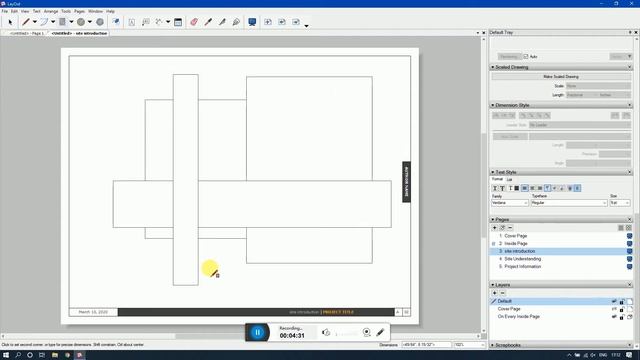
Task: Click the black text color swatch
Action: pos(516,188)
